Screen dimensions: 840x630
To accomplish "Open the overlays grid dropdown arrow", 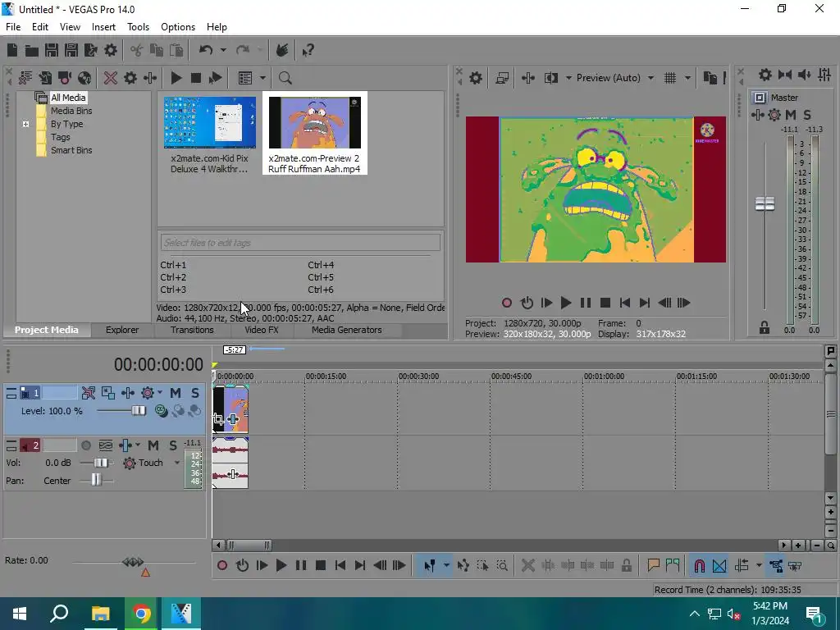I will point(688,78).
